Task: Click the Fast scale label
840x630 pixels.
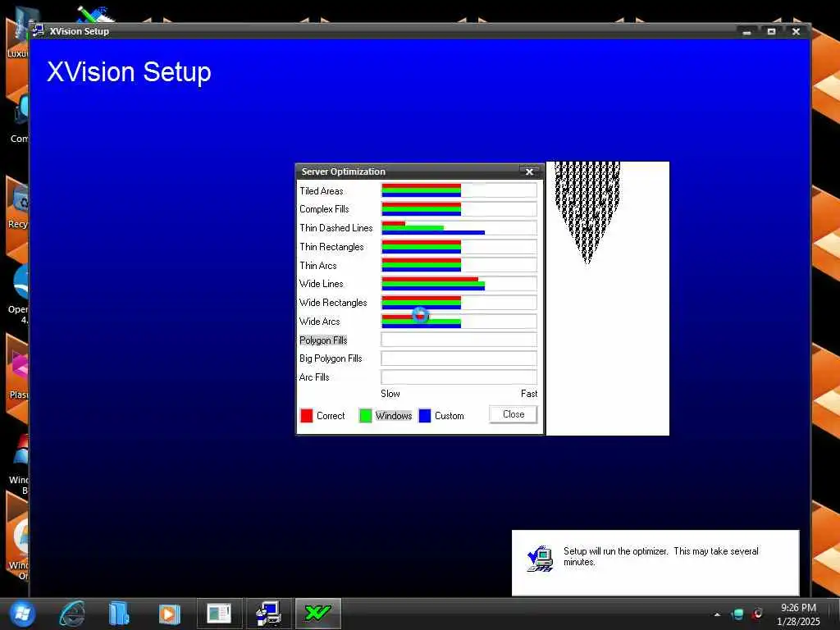Action: tap(529, 394)
